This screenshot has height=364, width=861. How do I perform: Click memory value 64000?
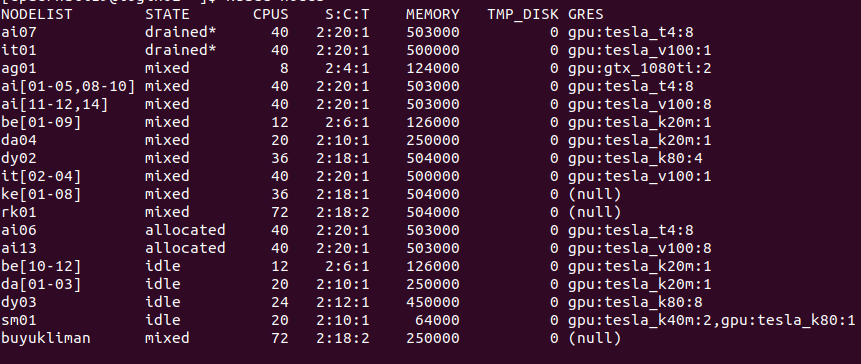[x=437, y=321]
